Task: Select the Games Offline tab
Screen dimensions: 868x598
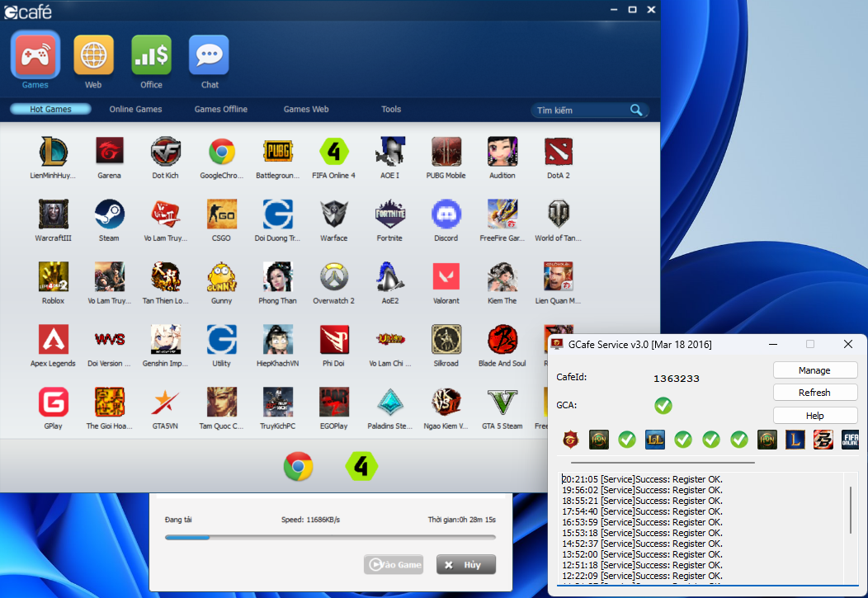Action: point(220,109)
